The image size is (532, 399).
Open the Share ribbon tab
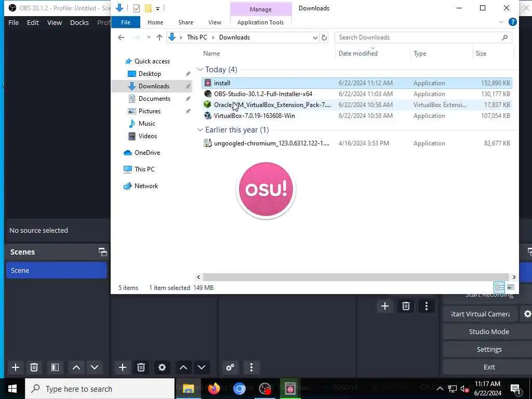[185, 22]
